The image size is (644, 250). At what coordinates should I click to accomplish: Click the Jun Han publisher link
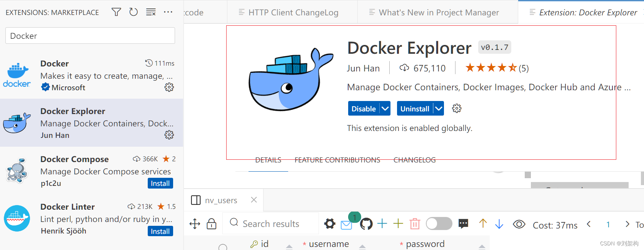[x=363, y=68]
